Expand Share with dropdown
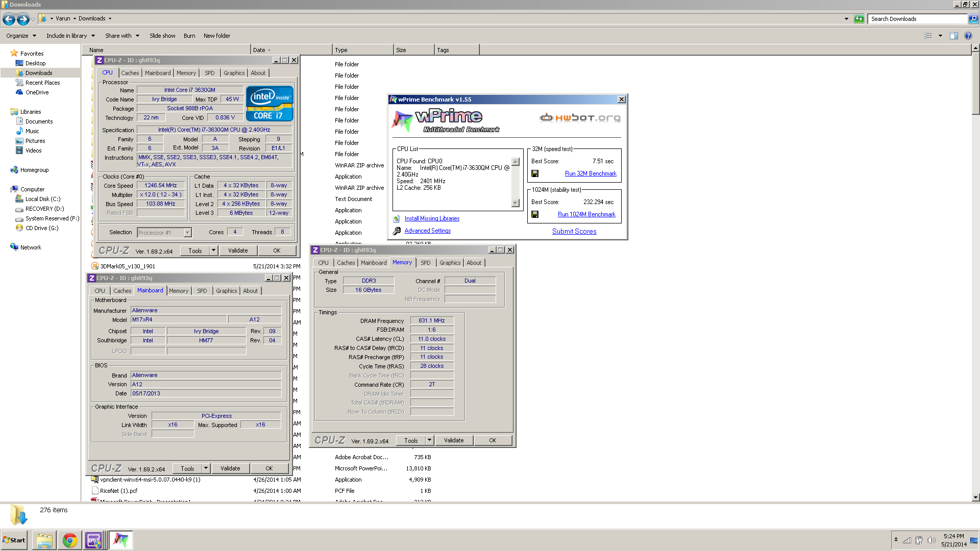This screenshot has width=980, height=551. coord(122,36)
